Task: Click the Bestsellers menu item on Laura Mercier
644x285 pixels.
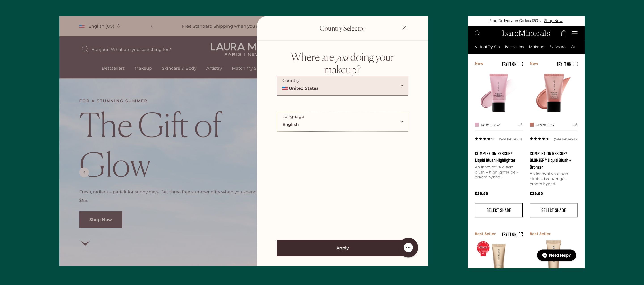Action: [x=113, y=68]
